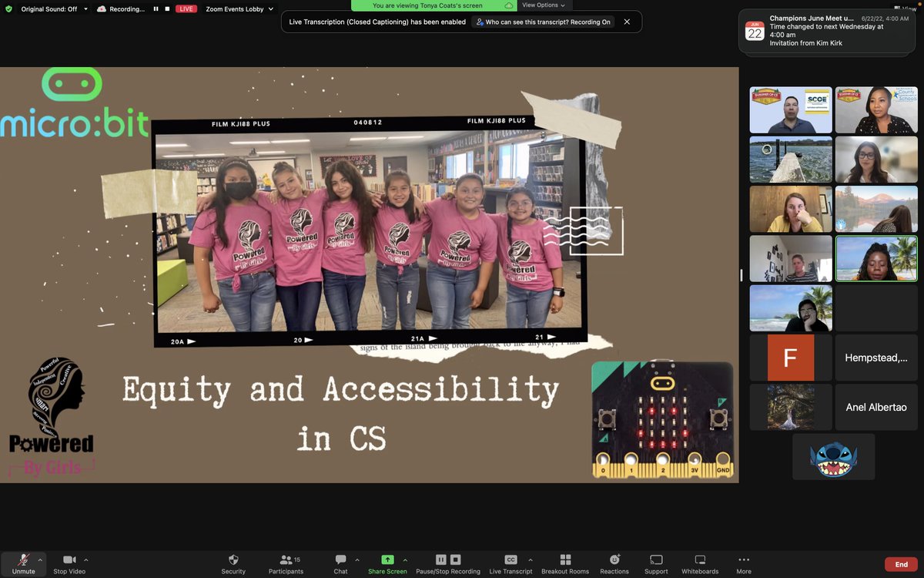924x578 pixels.
Task: Open the dropdown beside Original Sound
Action: pyautogui.click(x=85, y=9)
